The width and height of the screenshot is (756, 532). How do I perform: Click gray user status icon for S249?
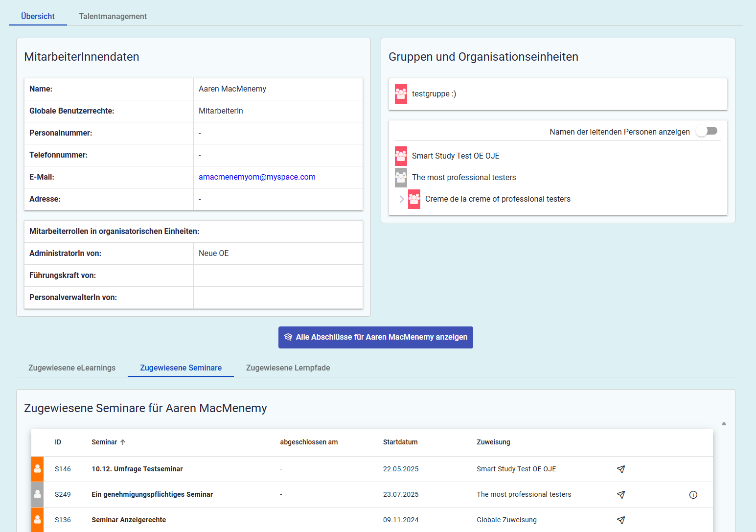[x=37, y=495]
